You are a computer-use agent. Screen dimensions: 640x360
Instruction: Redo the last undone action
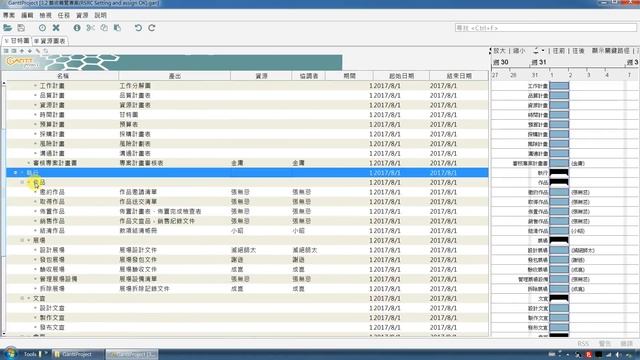click(152, 28)
